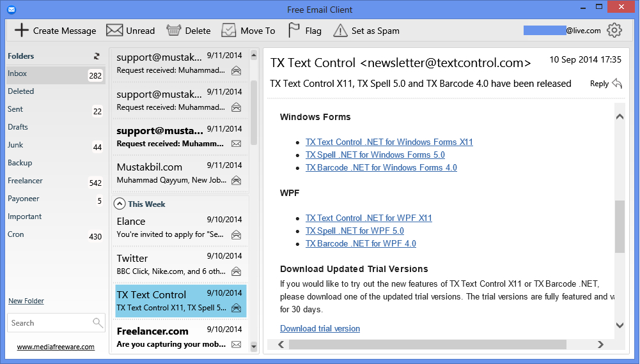Click the Move To checkmark icon
Viewport: 640px width, 364px height.
tap(229, 31)
